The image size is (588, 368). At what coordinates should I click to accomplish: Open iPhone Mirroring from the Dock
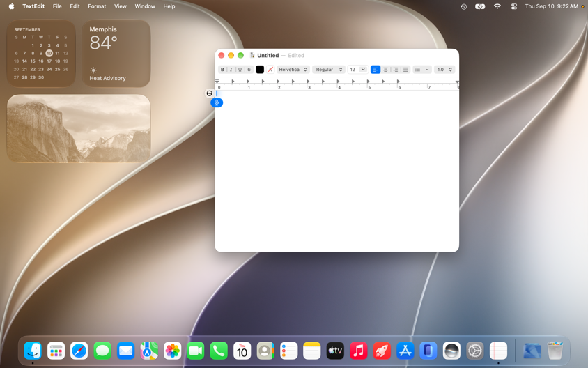click(428, 351)
